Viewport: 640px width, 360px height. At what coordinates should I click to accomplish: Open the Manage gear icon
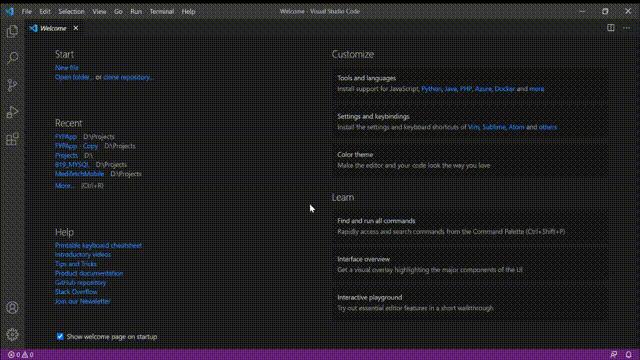[x=12, y=334]
